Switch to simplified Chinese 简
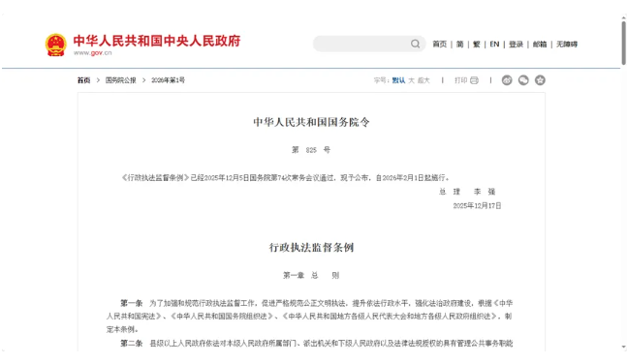The width and height of the screenshot is (627, 364). 460,44
